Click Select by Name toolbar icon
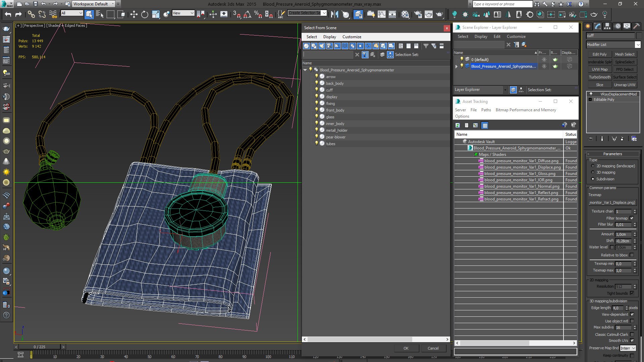Image resolution: width=644 pixels, height=362 pixels. click(100, 14)
